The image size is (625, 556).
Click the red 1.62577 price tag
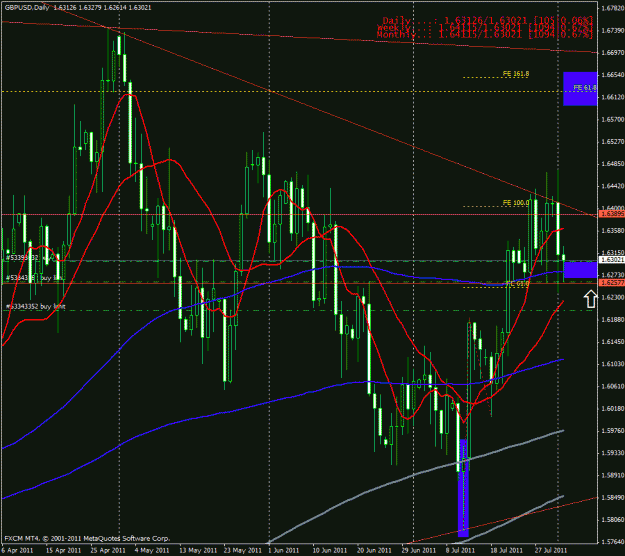pos(612,283)
